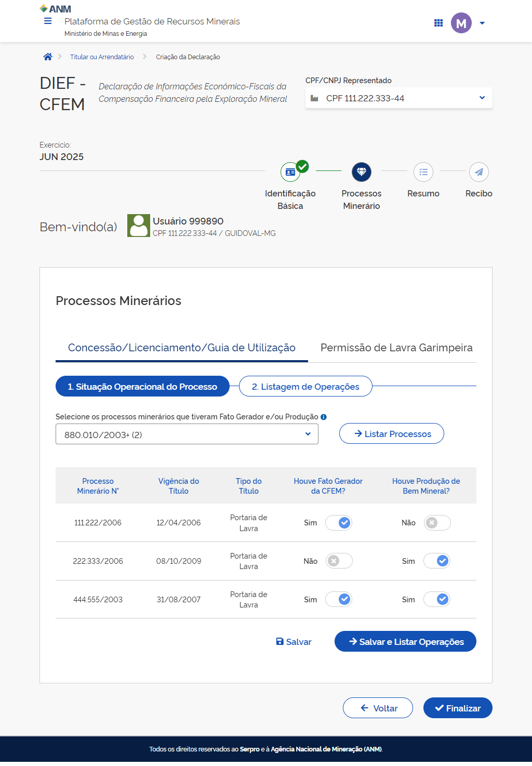Go to 2. Listagem de Operações step
532x766 pixels.
coord(305,387)
